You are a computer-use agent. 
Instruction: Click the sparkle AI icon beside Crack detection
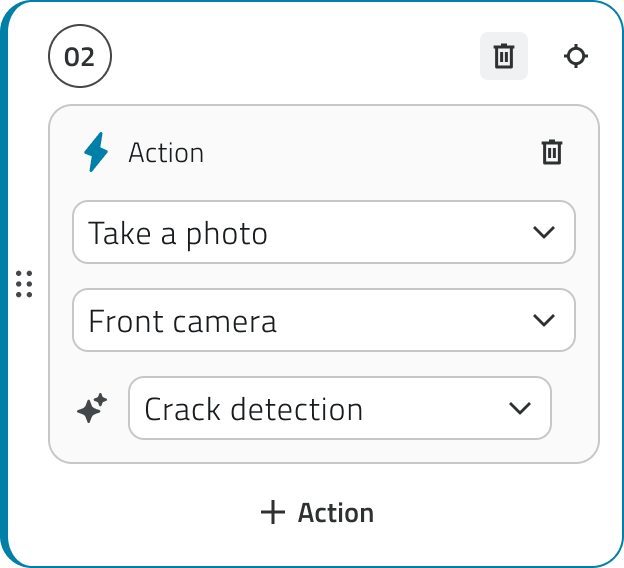click(x=92, y=408)
